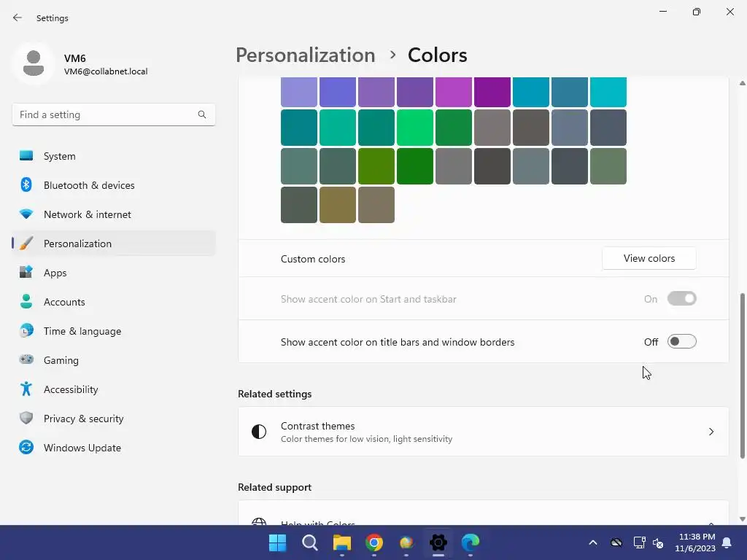Select the bright cyan accent swatch

[608, 91]
